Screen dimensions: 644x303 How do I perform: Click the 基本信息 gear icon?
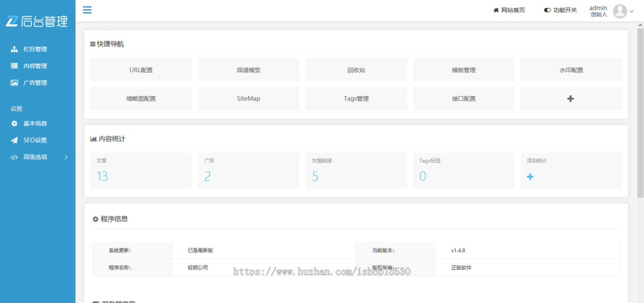pyautogui.click(x=14, y=124)
